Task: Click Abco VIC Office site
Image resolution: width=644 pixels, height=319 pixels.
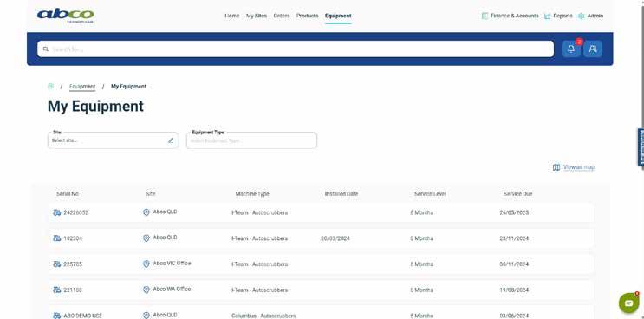Action: coord(172,264)
